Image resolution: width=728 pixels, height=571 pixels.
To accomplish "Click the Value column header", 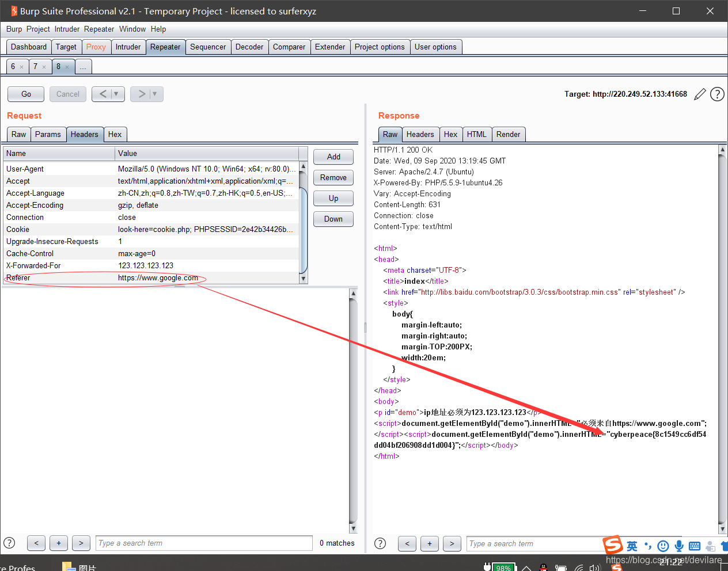I will coord(207,153).
